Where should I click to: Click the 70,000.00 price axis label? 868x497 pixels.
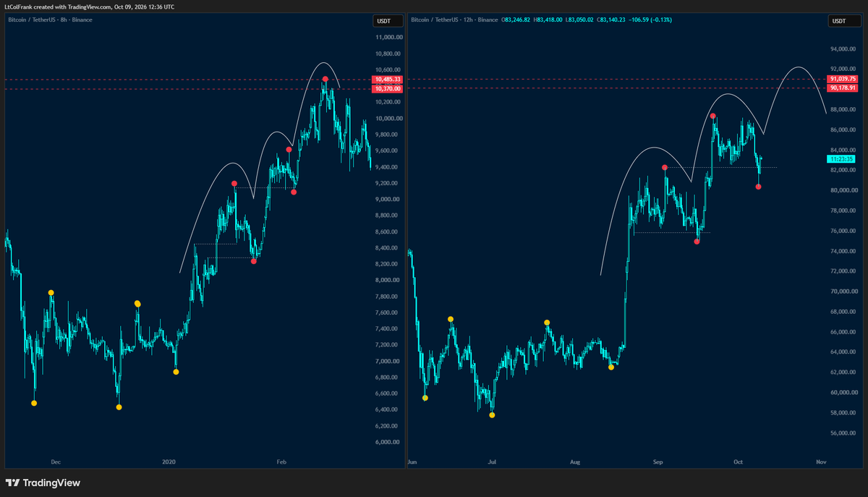(x=843, y=292)
